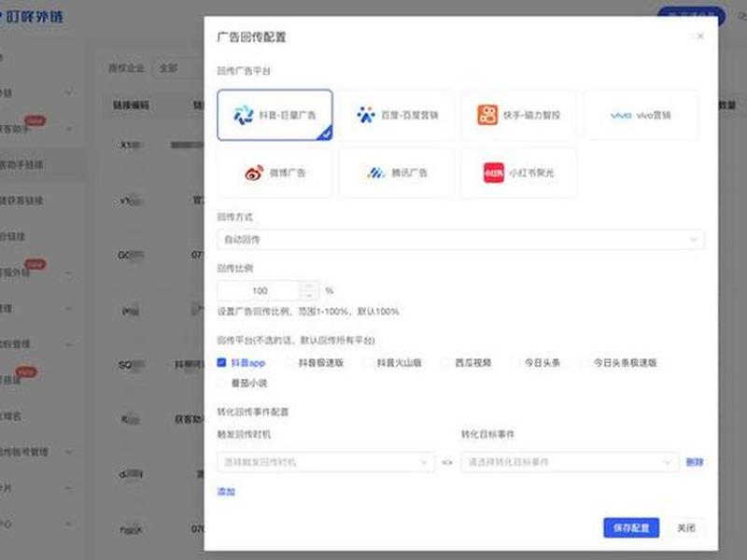
Task: Check the 抖音火山版 checkbox
Action: (x=367, y=362)
